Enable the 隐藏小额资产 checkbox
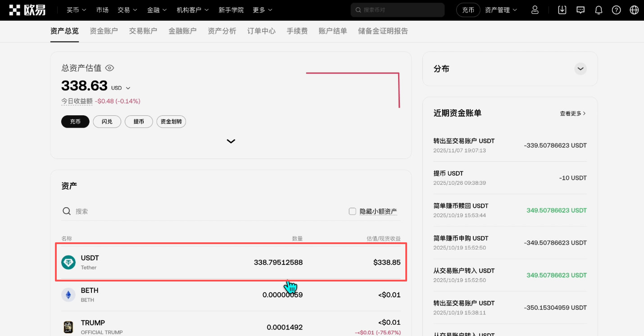Screen dimensions: 644x336 352,211
